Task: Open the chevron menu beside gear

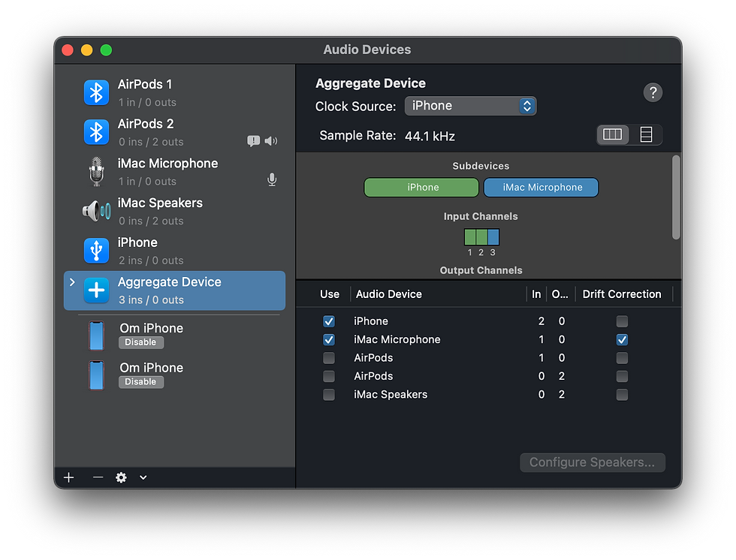Action: tap(143, 477)
